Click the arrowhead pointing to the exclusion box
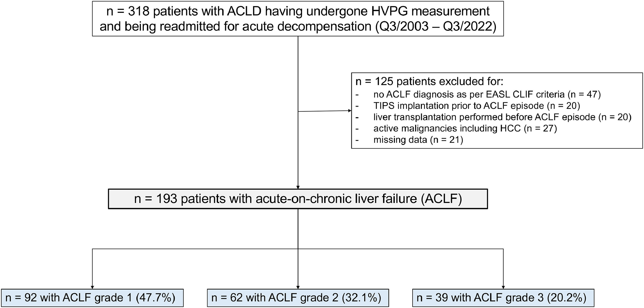The image size is (644, 308). pyautogui.click(x=350, y=111)
